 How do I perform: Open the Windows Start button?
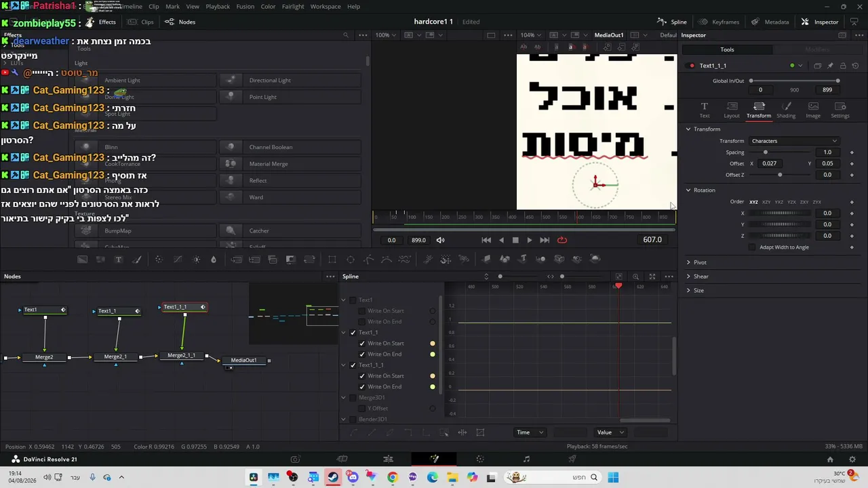613,478
